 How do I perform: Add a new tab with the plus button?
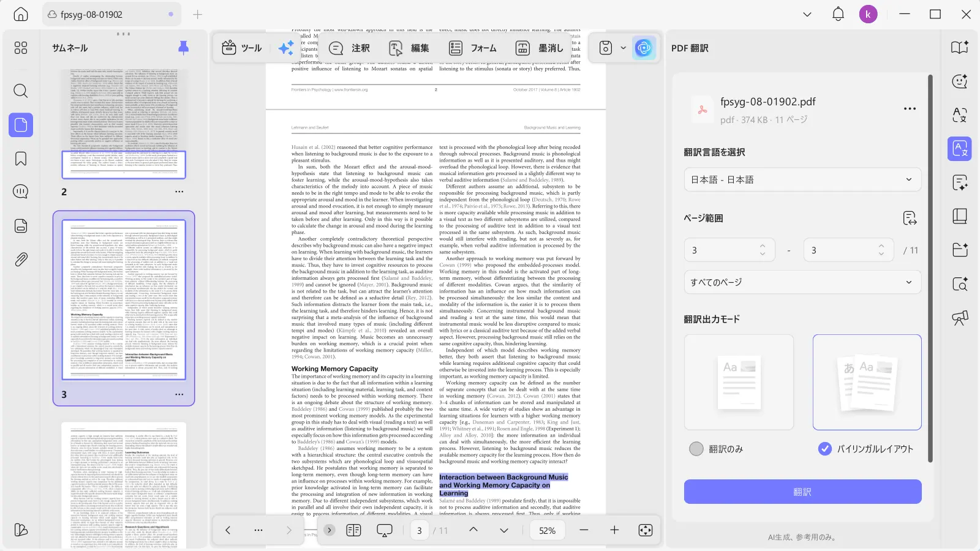(x=197, y=14)
